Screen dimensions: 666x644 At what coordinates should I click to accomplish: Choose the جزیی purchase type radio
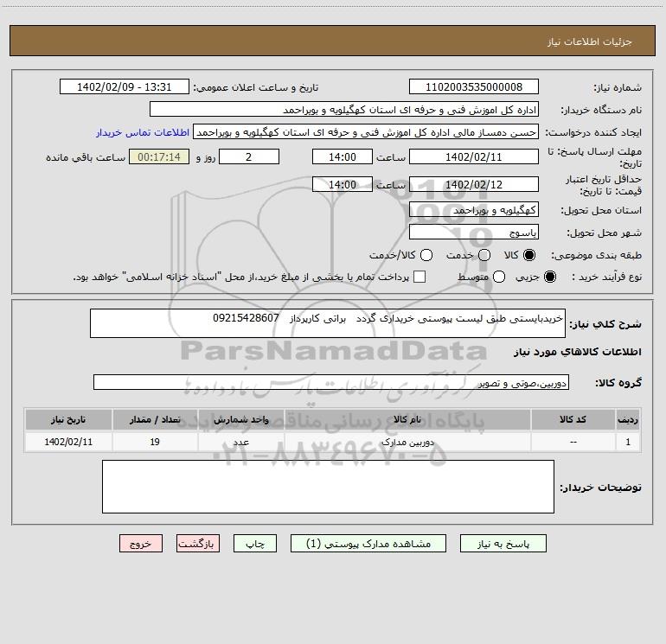pos(550,277)
